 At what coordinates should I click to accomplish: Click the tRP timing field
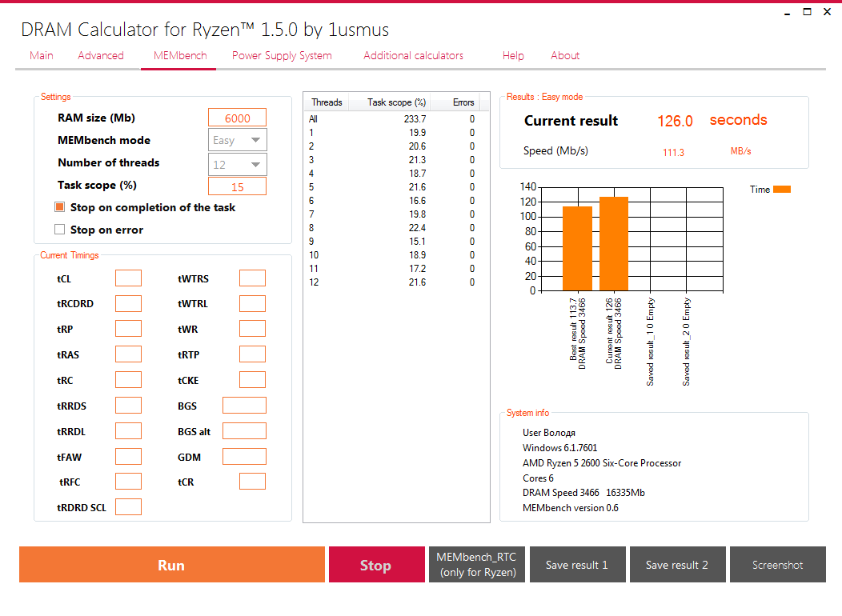pyautogui.click(x=128, y=329)
